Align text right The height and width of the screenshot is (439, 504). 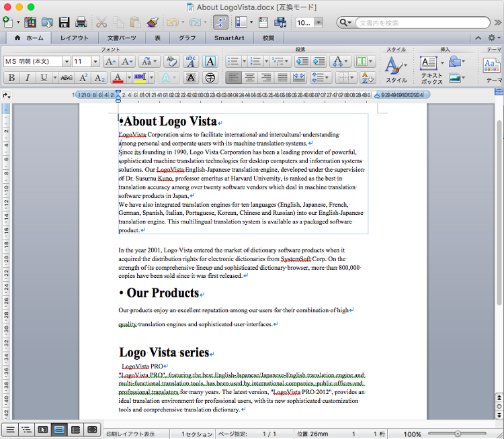point(266,78)
